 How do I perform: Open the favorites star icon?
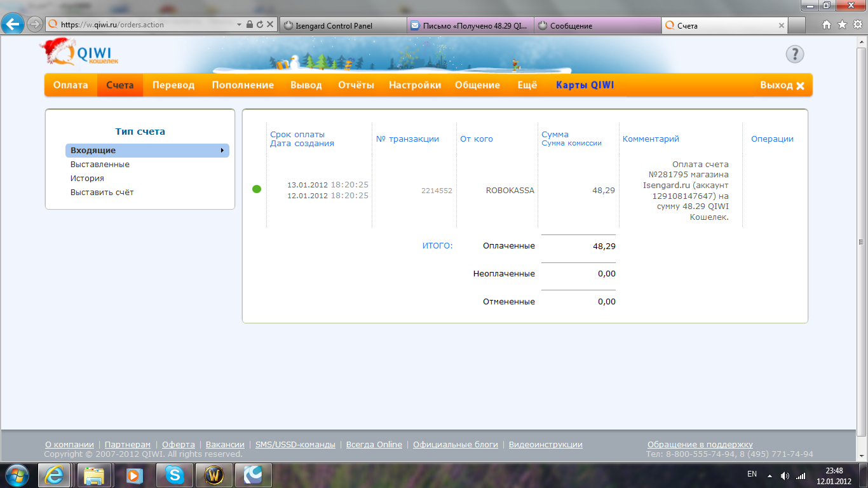842,25
